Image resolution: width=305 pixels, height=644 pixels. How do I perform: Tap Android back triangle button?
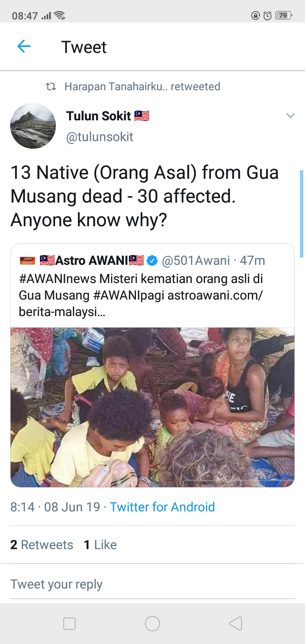[235, 624]
